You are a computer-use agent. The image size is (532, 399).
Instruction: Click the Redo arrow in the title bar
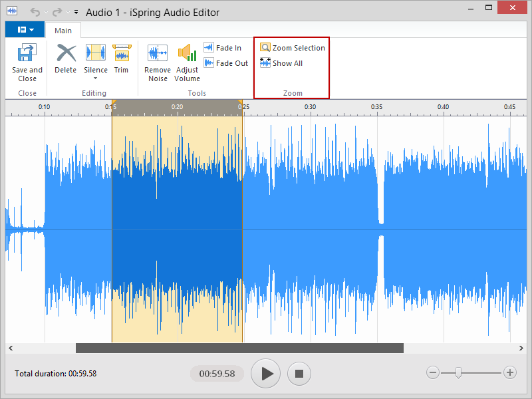coord(57,12)
